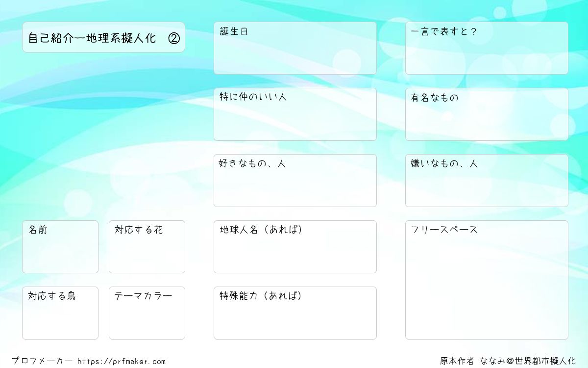Click the 地球人名（あれば） field
The image size is (588, 368).
[x=295, y=247]
